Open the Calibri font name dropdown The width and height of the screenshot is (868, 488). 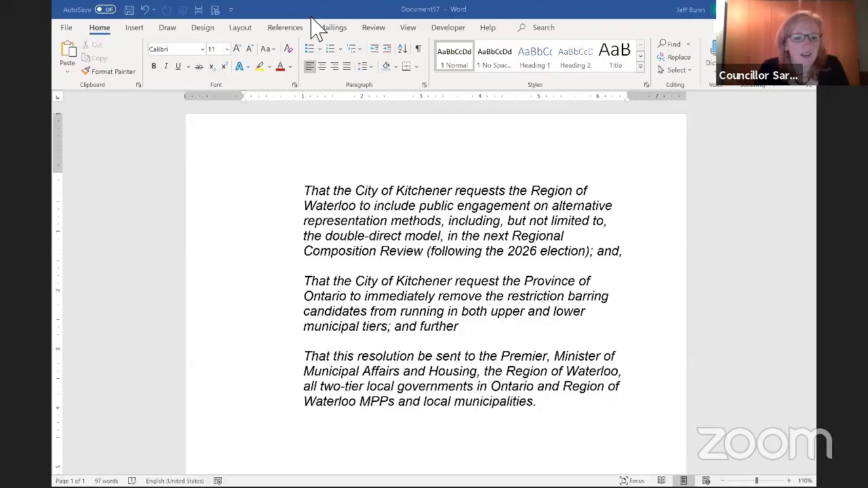(x=202, y=49)
